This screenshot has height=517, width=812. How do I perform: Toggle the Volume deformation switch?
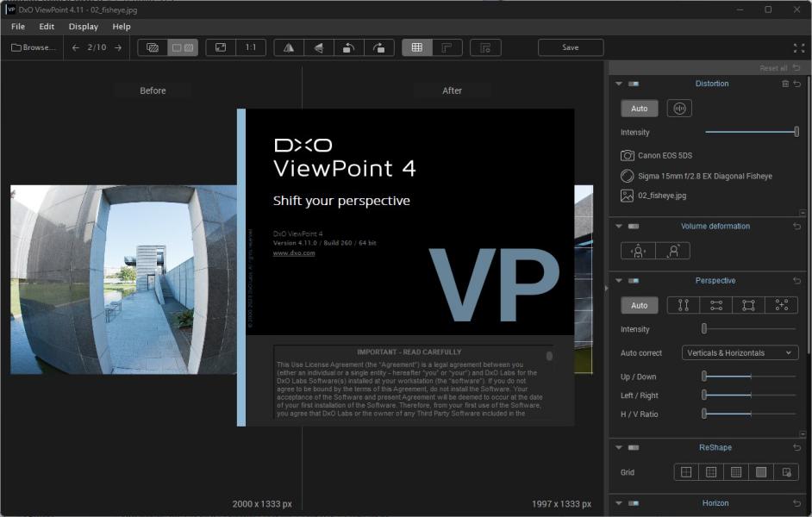[x=634, y=226]
